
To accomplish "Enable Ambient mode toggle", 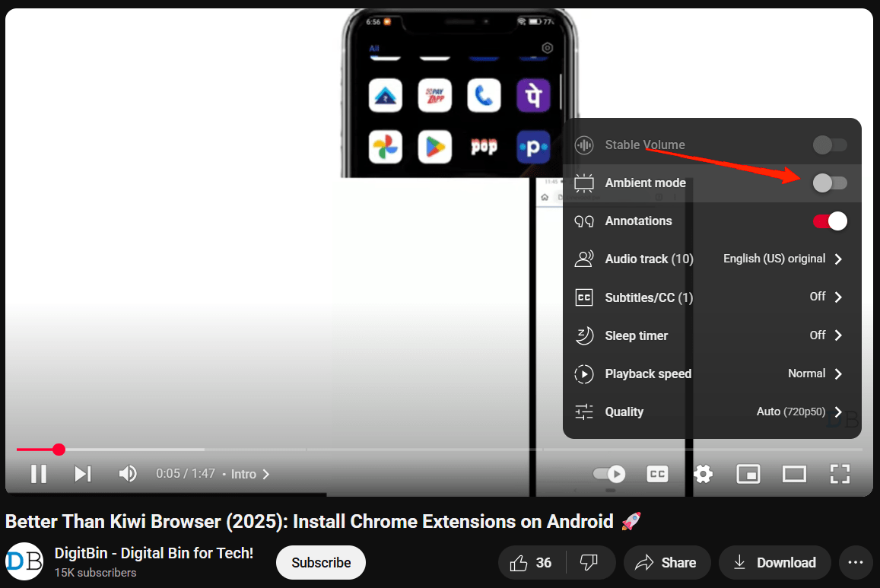I will pos(829,183).
